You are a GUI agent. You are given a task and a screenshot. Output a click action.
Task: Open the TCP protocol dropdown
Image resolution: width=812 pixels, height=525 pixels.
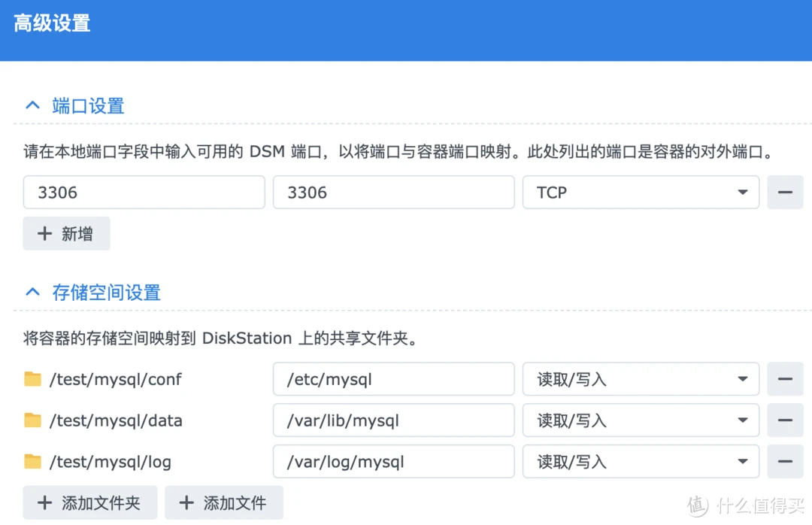(641, 193)
